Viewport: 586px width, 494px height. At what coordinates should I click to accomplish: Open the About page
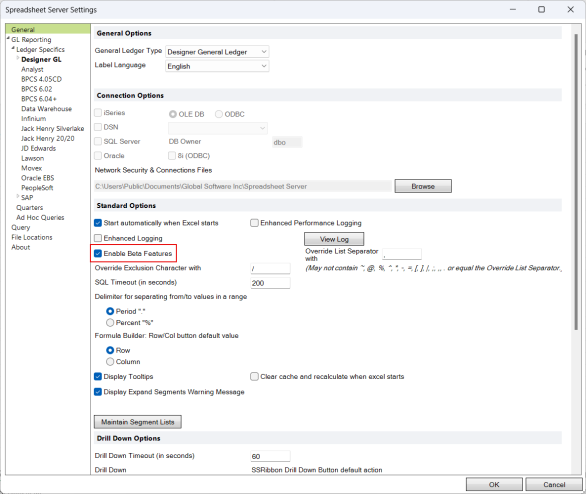coord(21,247)
